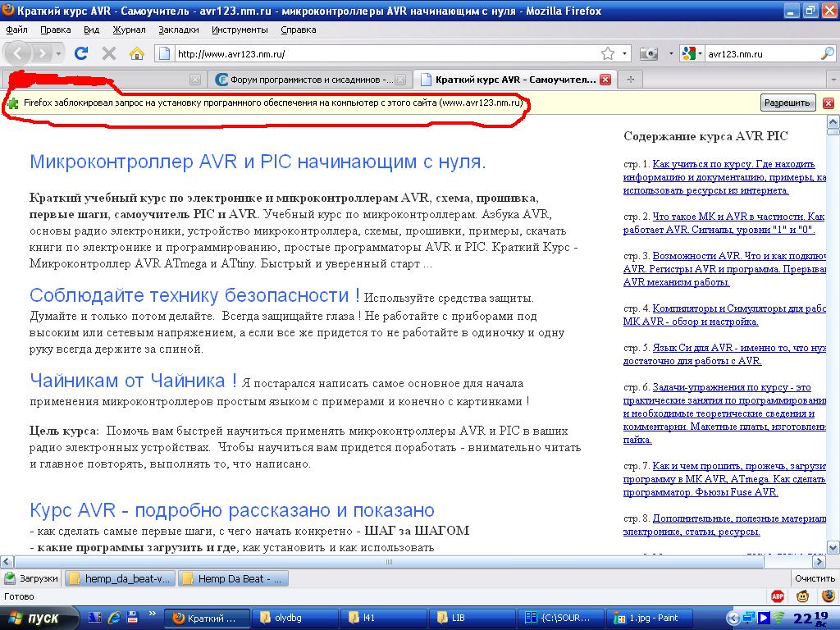Open the Справка menu
Viewport: 840px width, 630px height.
[299, 30]
